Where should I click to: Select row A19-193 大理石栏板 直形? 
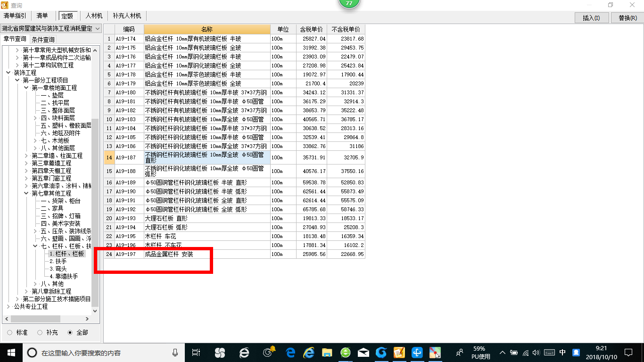pyautogui.click(x=234, y=218)
